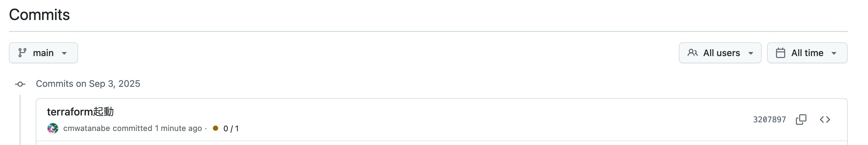Show the pending status check dot
This screenshot has width=868, height=145.
(216, 128)
